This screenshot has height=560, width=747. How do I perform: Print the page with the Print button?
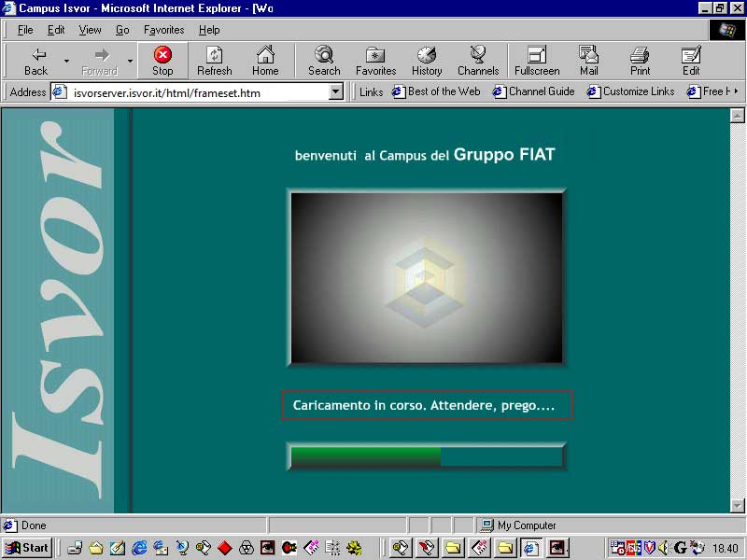[x=640, y=61]
